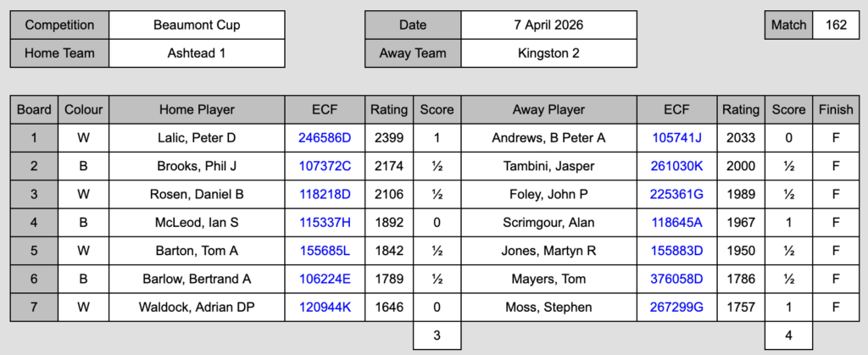Click Jasper Tambini's ECF code 261030K
The width and height of the screenshot is (868, 355).
(676, 166)
